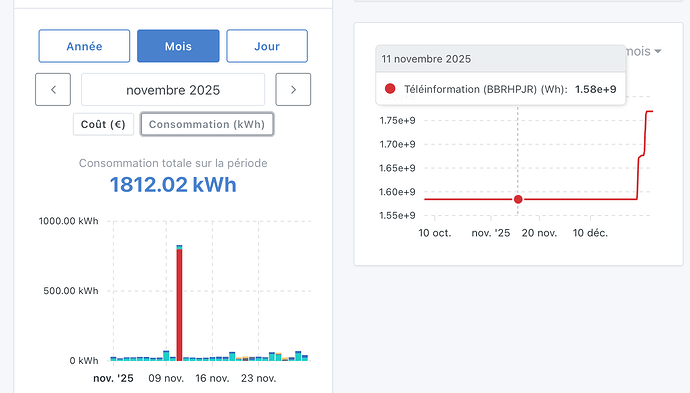690x393 pixels.
Task: Select the Mois period view
Action: [x=178, y=46]
